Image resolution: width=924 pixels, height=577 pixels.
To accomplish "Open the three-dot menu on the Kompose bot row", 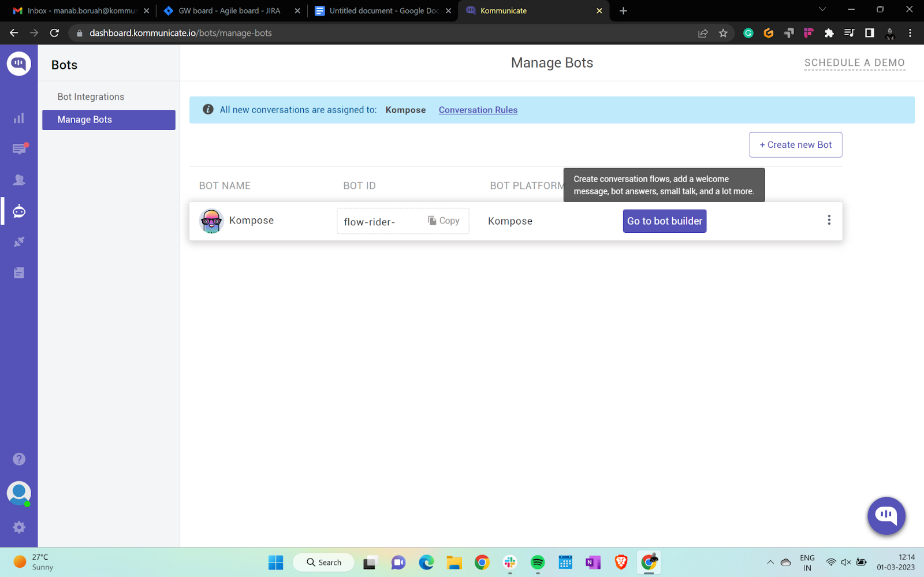I will point(829,220).
